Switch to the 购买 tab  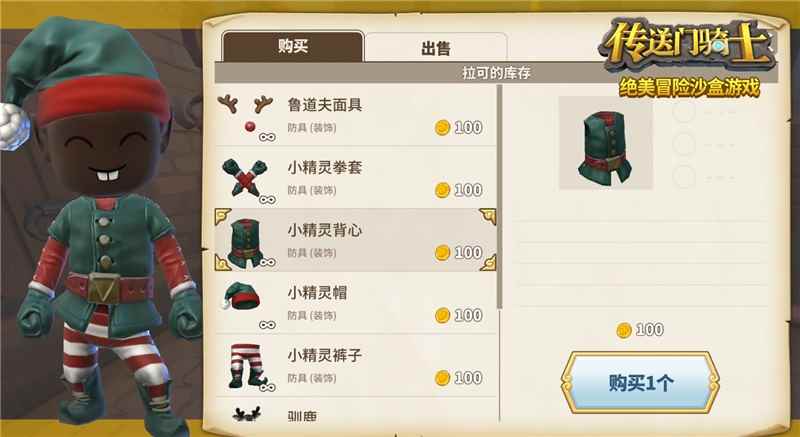[293, 47]
